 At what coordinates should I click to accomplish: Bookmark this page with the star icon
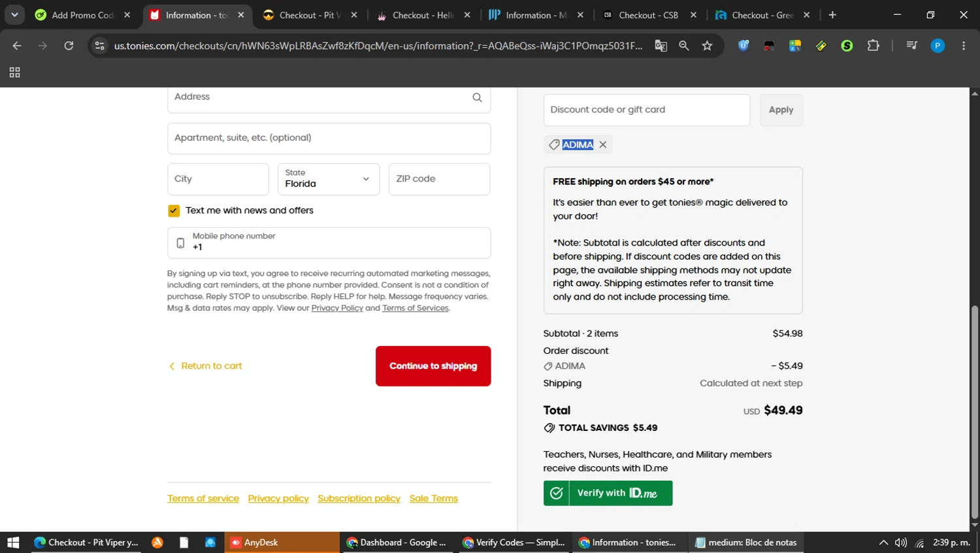click(x=707, y=46)
